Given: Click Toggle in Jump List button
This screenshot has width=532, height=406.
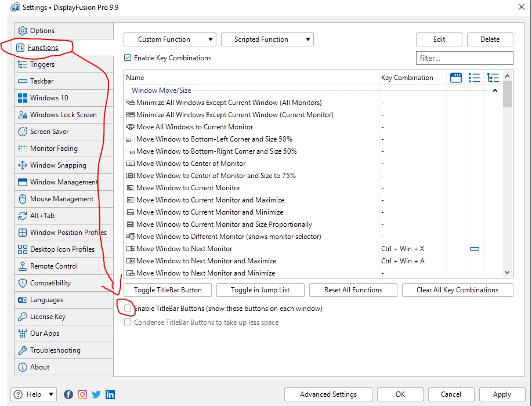Looking at the screenshot, I should [x=260, y=290].
